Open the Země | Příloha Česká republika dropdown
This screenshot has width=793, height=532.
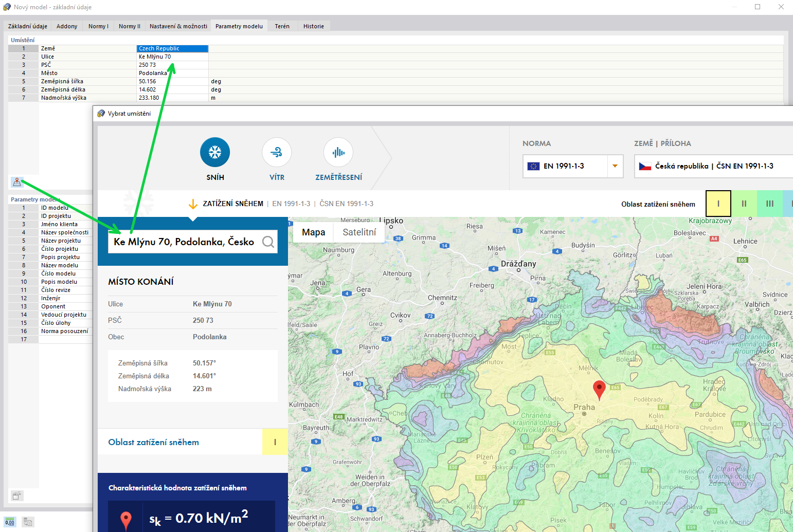(713, 166)
